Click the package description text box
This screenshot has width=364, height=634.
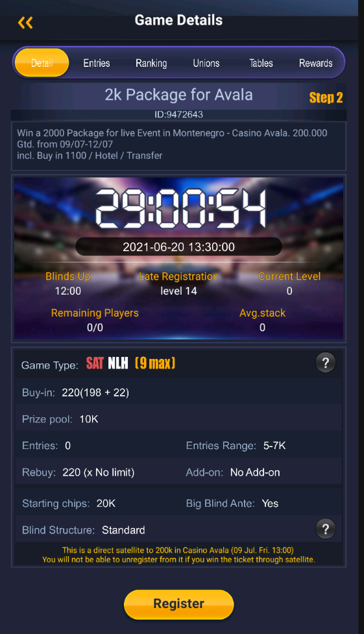coord(179,145)
